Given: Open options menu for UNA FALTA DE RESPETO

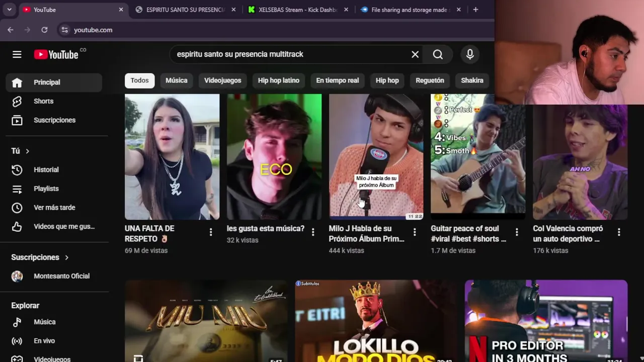Looking at the screenshot, I should (x=211, y=232).
